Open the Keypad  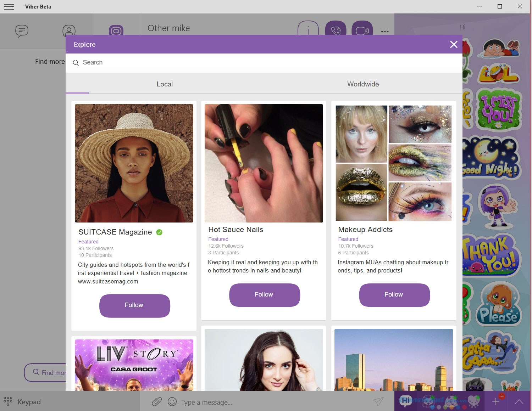22,402
